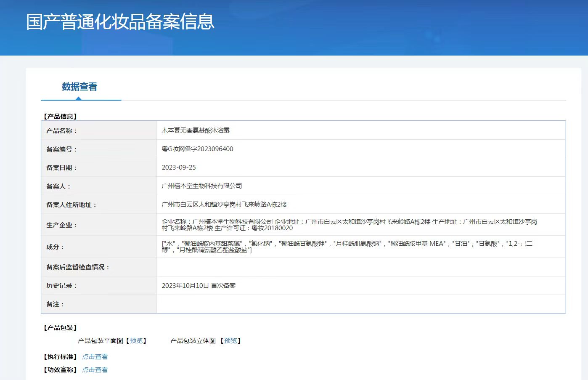Image resolution: width=588 pixels, height=380 pixels.
Task: Click the 备案人 row label
Action: [x=58, y=186]
